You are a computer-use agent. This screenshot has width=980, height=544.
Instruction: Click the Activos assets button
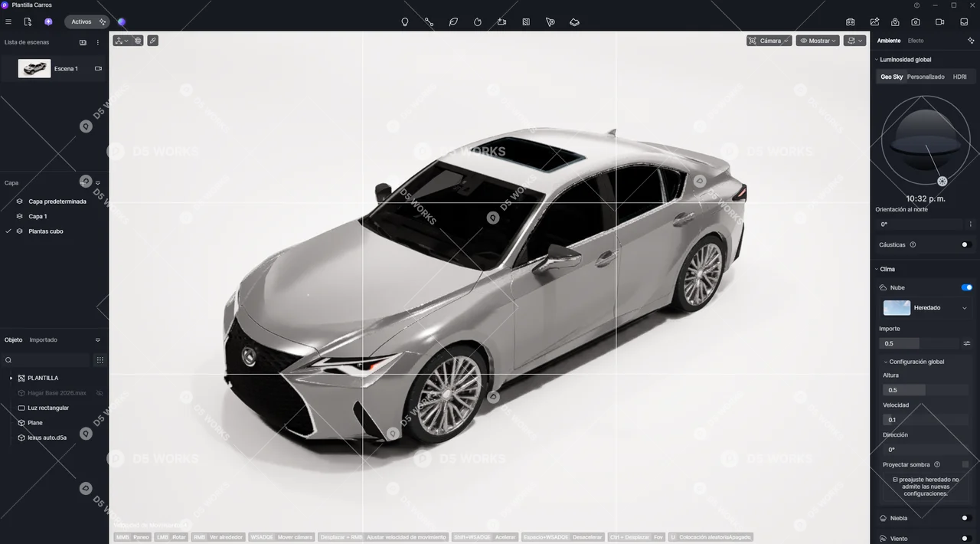pos(87,21)
